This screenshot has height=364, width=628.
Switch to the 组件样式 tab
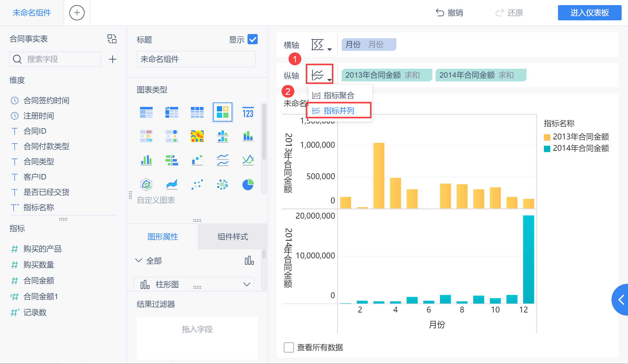(x=233, y=237)
